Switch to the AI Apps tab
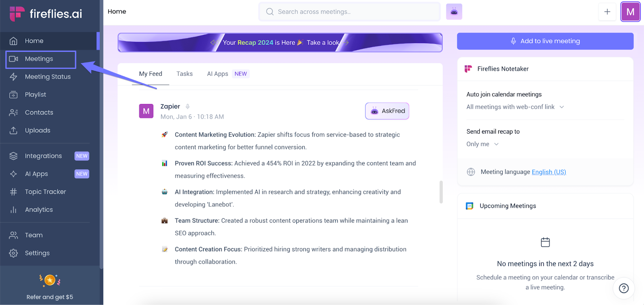The image size is (644, 305). tap(217, 74)
